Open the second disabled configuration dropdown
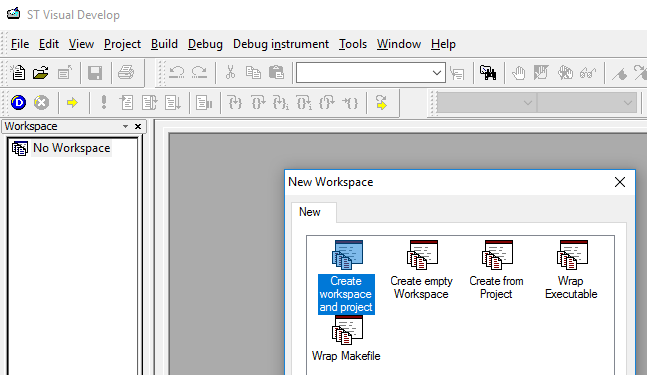The image size is (649, 376). click(628, 103)
